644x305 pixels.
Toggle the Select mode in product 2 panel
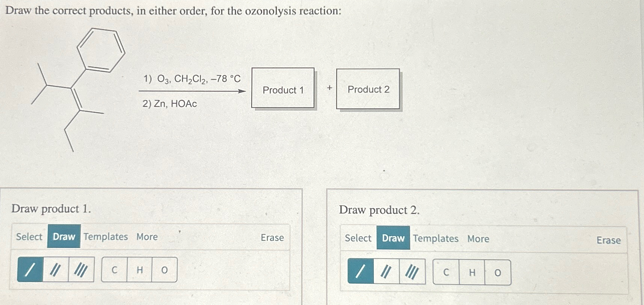click(x=358, y=238)
